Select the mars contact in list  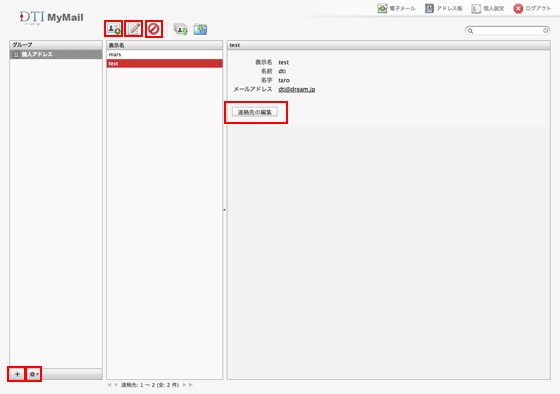point(164,54)
